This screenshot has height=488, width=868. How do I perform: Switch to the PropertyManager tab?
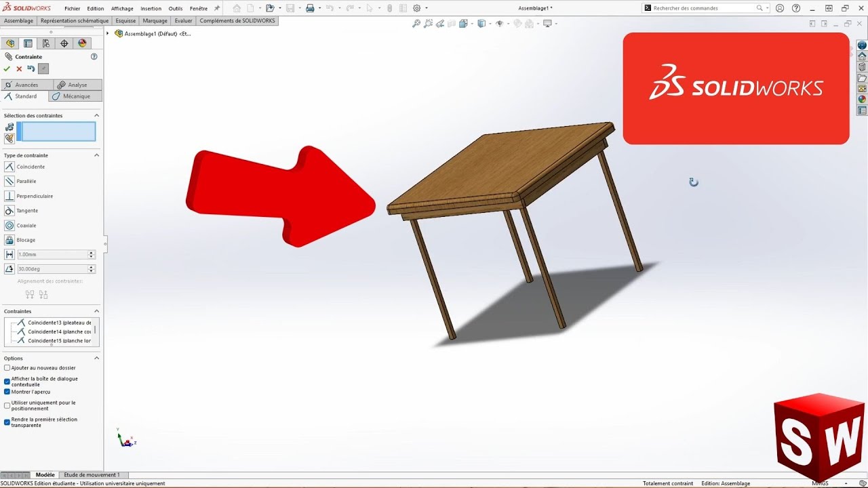click(28, 43)
